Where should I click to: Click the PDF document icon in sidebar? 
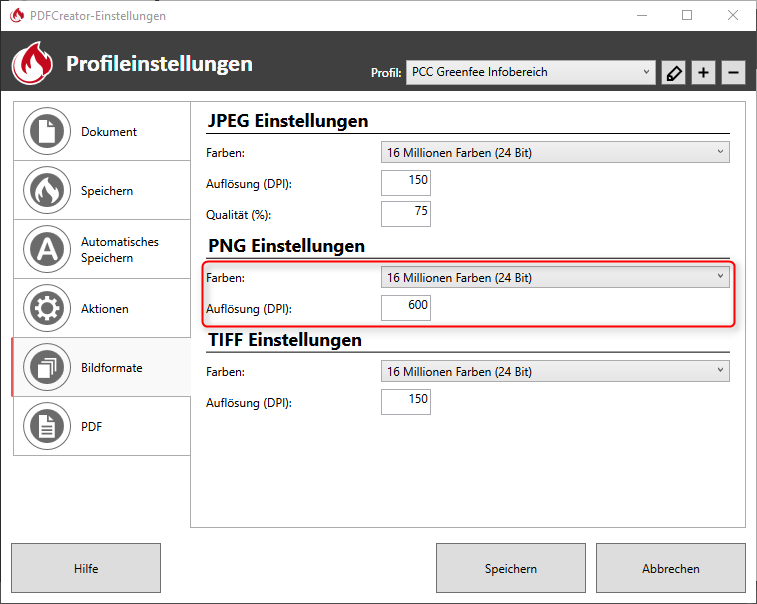46,427
